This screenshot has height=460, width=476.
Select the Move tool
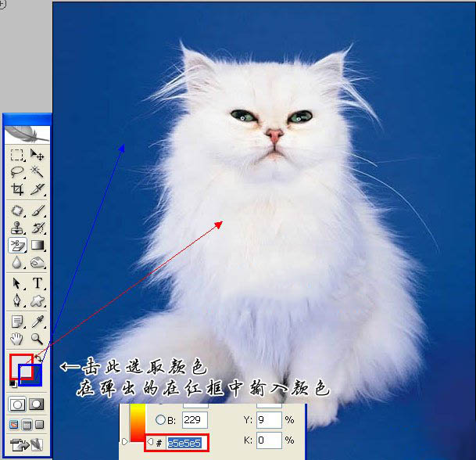(x=37, y=155)
